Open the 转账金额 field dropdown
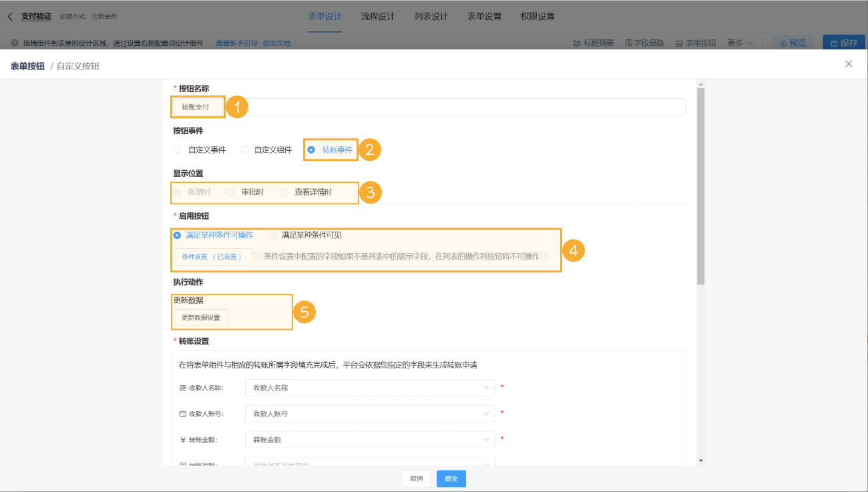 point(370,439)
